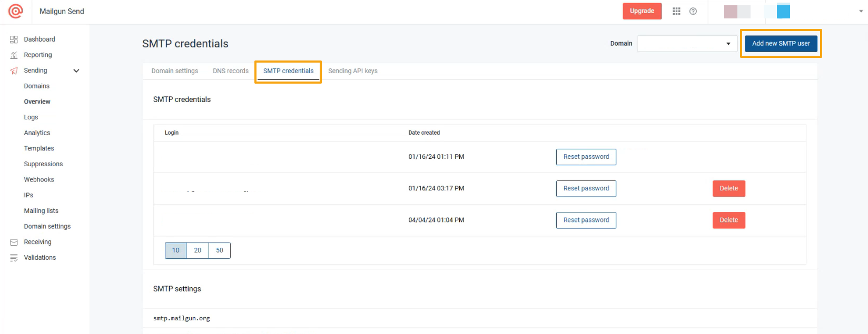868x334 pixels.
Task: Open the help question mark icon
Action: (693, 11)
